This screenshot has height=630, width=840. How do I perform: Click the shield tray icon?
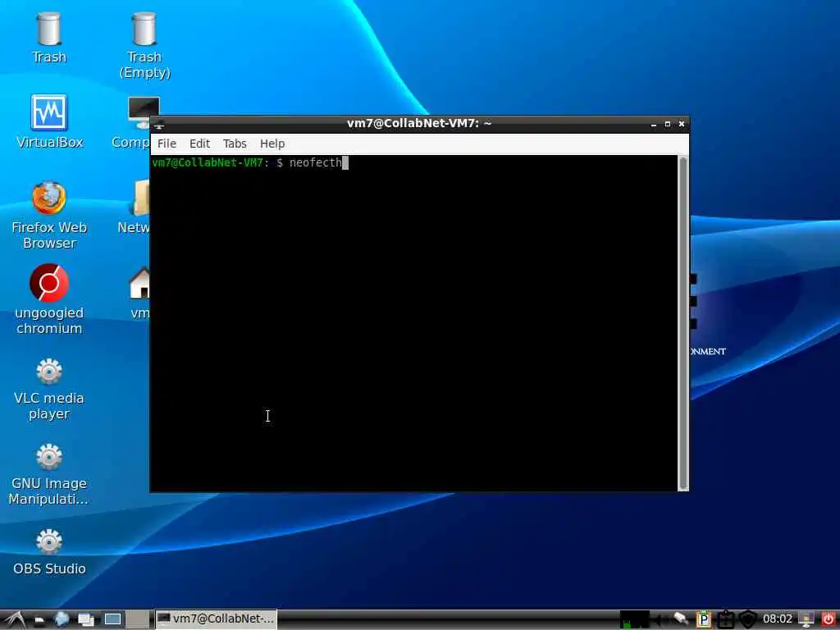point(747,619)
